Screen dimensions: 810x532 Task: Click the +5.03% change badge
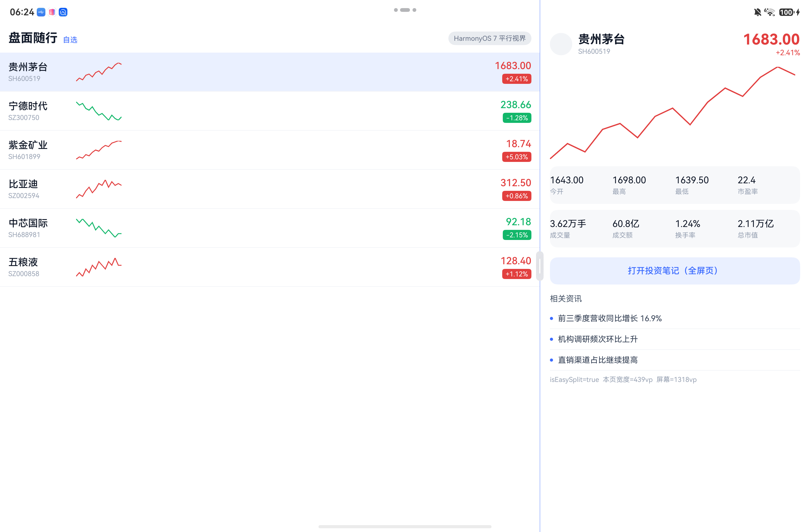tap(517, 157)
